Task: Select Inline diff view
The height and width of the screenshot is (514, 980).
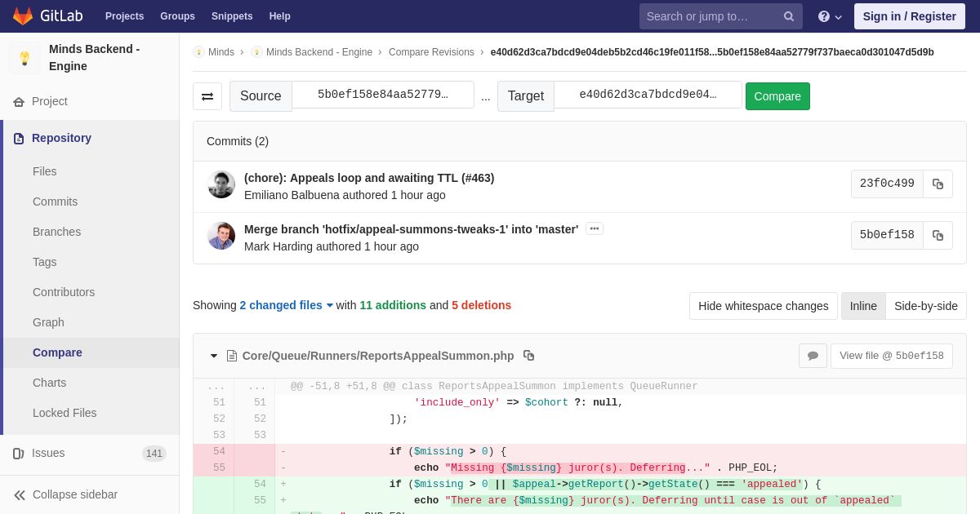Action: tap(863, 306)
